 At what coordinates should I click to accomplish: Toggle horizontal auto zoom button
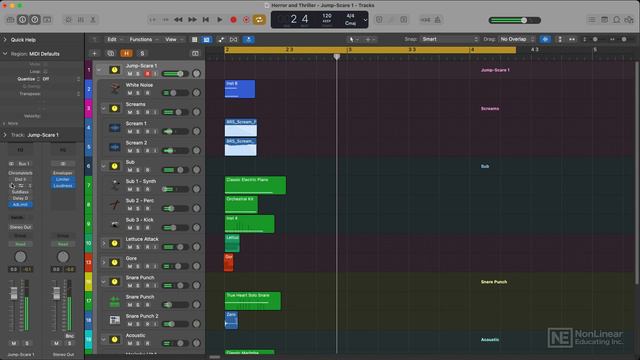[572, 39]
